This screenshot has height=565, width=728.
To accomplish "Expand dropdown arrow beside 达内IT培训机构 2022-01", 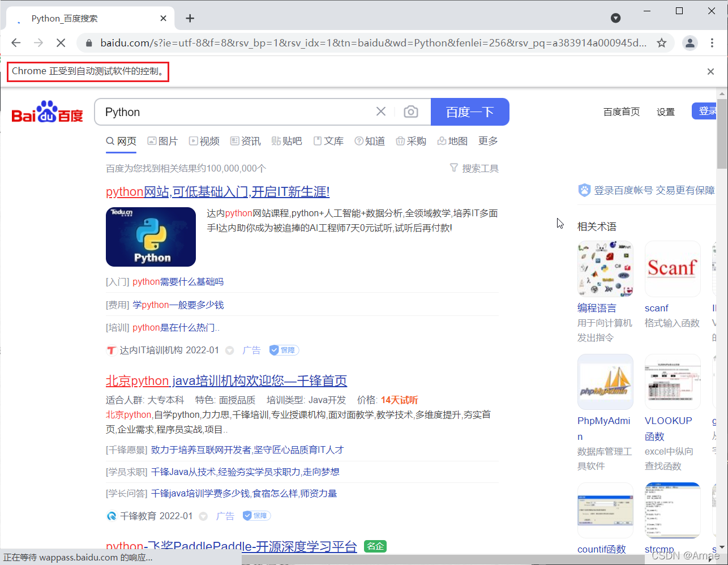I will tap(230, 350).
